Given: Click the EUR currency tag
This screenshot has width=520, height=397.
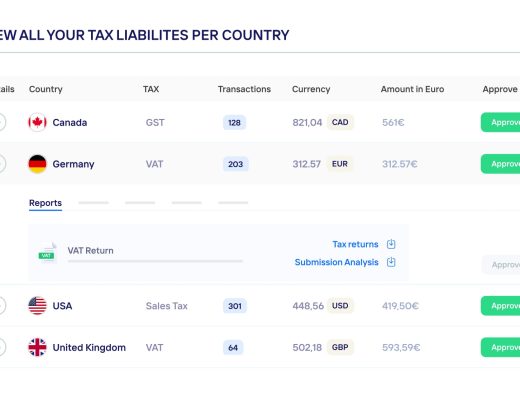Looking at the screenshot, I should (340, 164).
